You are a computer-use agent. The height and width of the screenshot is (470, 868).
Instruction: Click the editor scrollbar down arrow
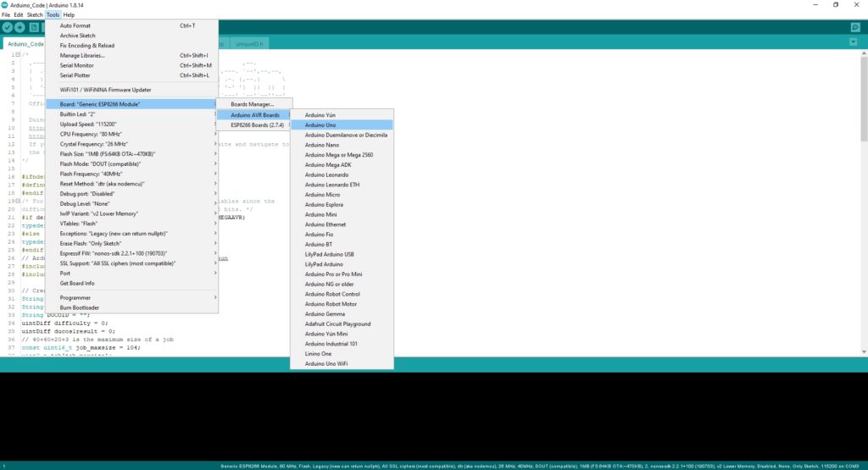[864, 351]
